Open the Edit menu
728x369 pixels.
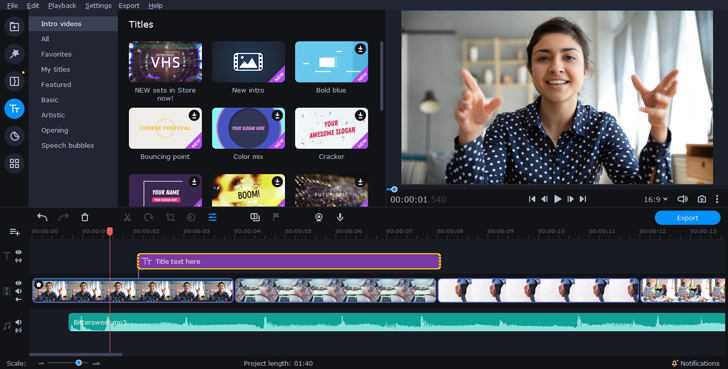click(33, 6)
